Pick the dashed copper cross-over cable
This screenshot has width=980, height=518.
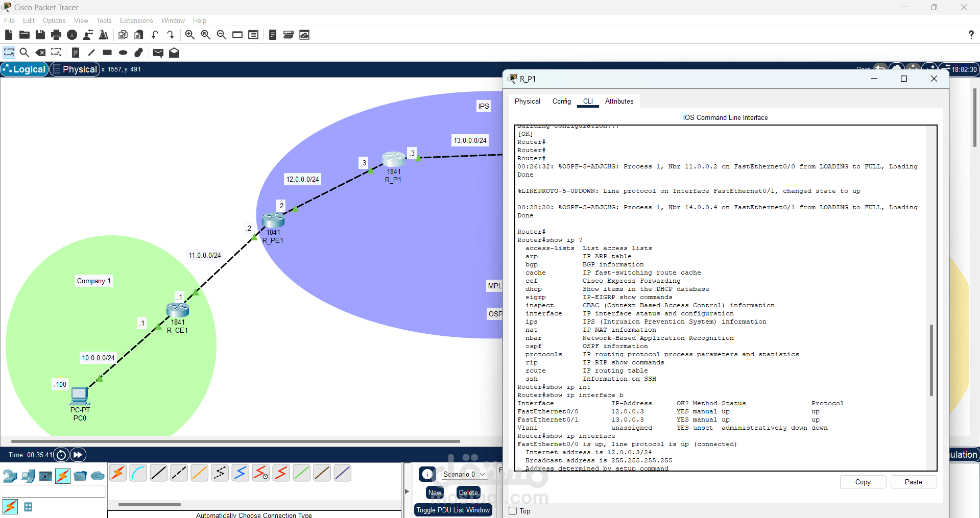179,473
